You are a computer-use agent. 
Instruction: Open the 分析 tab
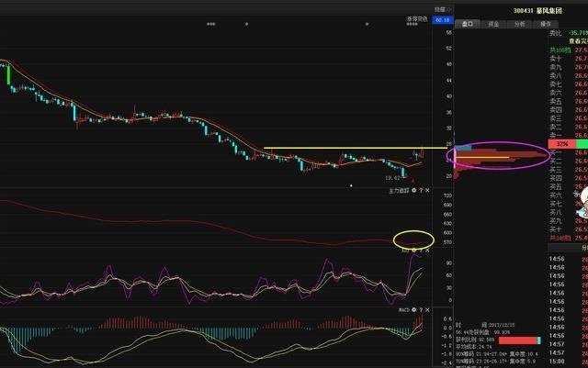coord(520,24)
